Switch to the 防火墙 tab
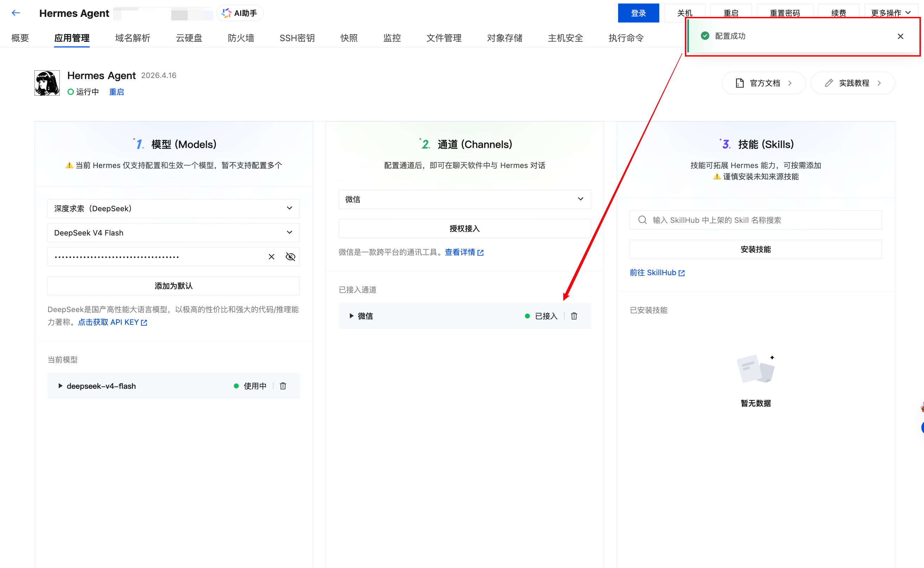 241,38
